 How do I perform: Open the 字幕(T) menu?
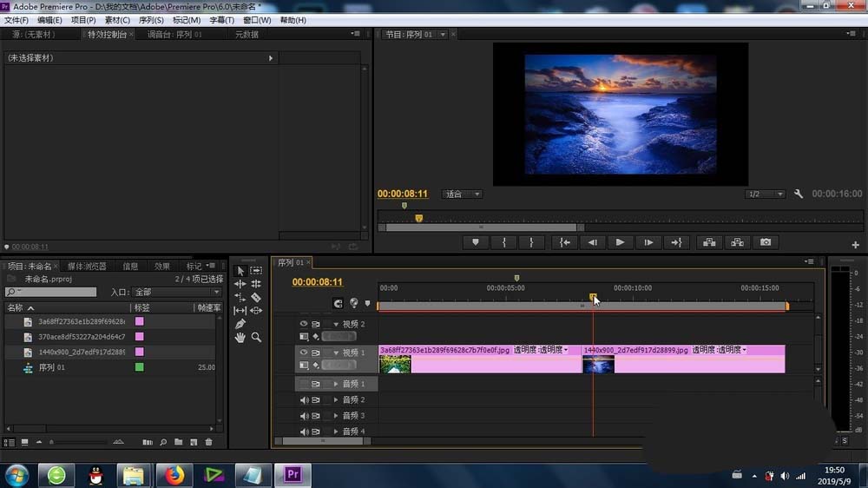[x=221, y=20]
